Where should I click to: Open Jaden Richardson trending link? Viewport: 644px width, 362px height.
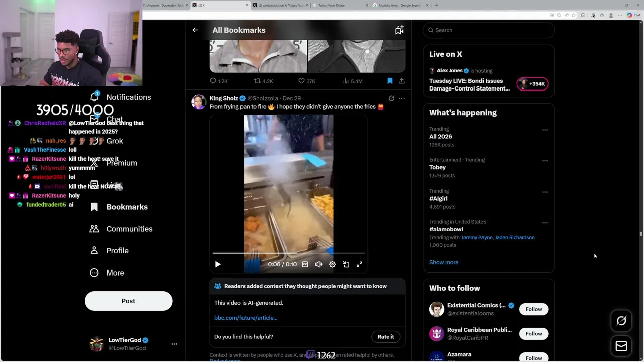[x=515, y=238]
